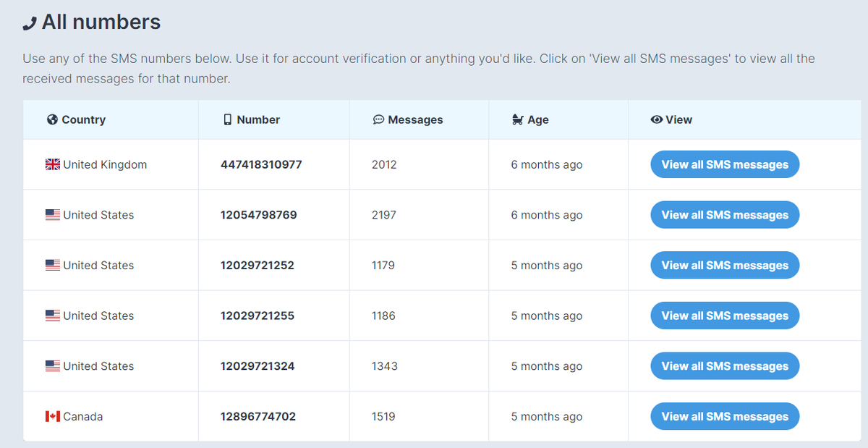Click the Canada flag icon
Image resolution: width=868 pixels, height=448 pixels.
(x=53, y=417)
